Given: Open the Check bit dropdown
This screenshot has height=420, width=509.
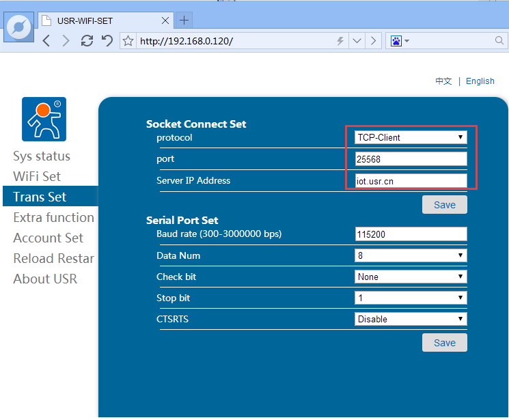Looking at the screenshot, I should 411,277.
